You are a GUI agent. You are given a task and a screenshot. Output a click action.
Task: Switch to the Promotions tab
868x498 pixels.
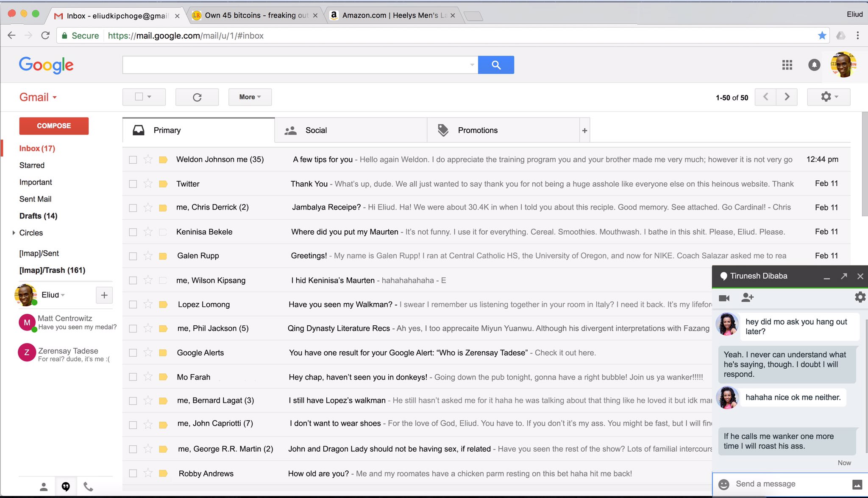click(x=477, y=130)
